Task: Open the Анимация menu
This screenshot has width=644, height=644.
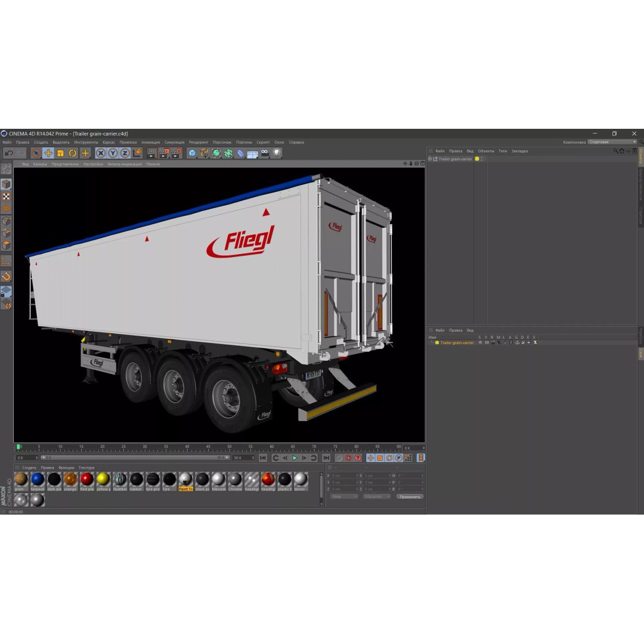Action: 151,143
